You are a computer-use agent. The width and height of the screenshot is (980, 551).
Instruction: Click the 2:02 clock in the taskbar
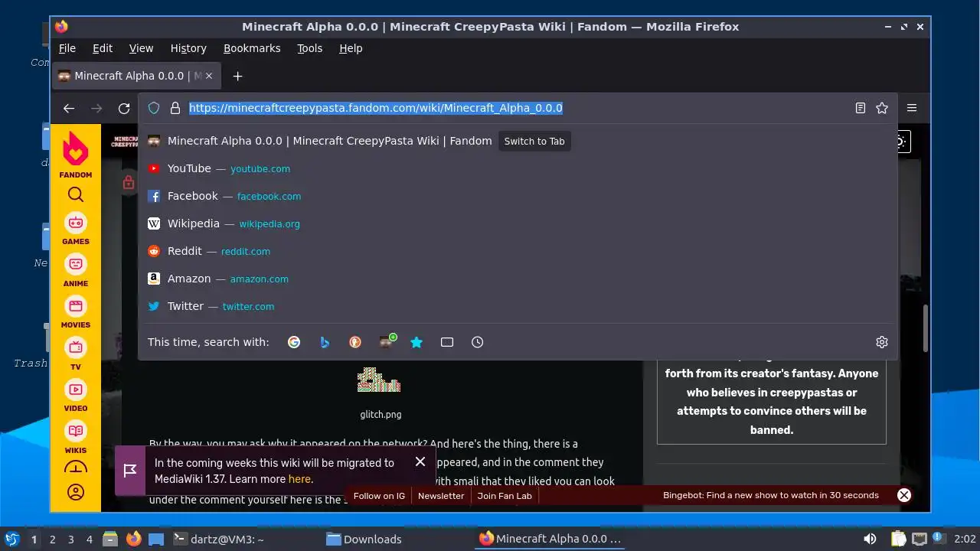point(965,539)
